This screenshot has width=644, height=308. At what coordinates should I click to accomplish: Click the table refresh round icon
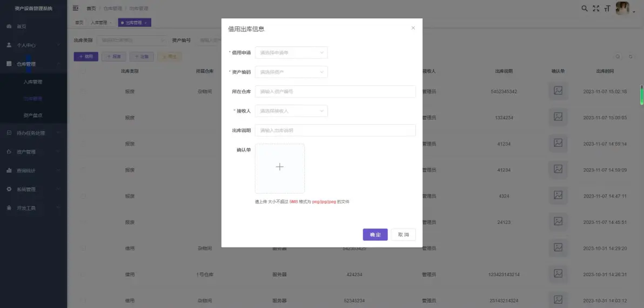(x=631, y=57)
